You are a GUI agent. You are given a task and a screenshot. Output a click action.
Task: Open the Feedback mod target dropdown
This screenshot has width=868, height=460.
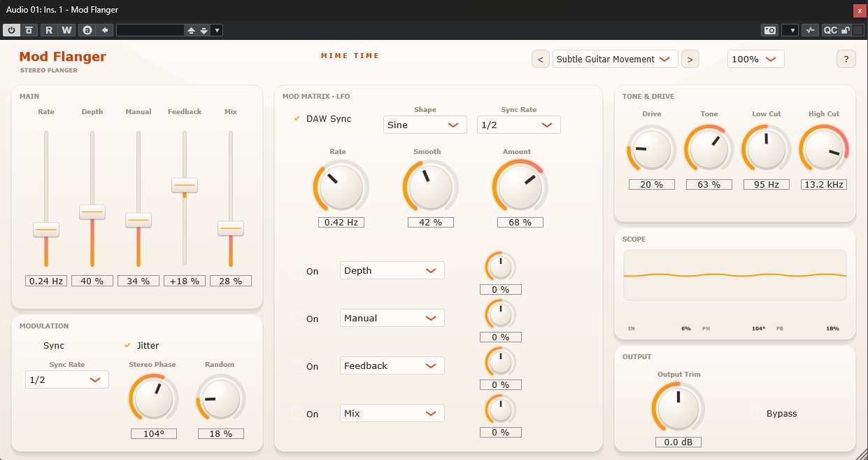tap(392, 365)
